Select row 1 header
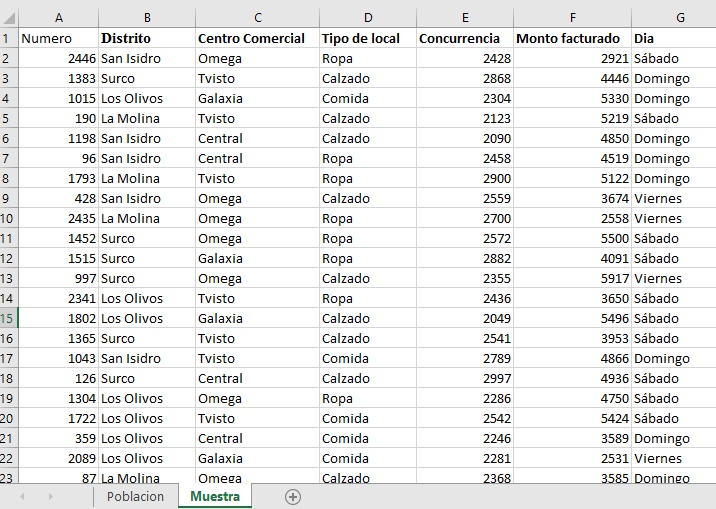Viewport: 716px width, 509px height. click(x=9, y=38)
